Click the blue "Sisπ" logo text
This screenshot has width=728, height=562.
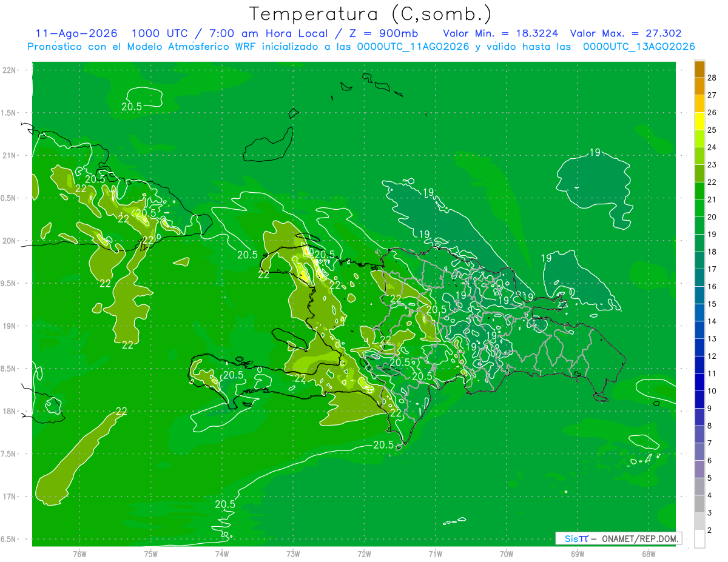coord(576,538)
